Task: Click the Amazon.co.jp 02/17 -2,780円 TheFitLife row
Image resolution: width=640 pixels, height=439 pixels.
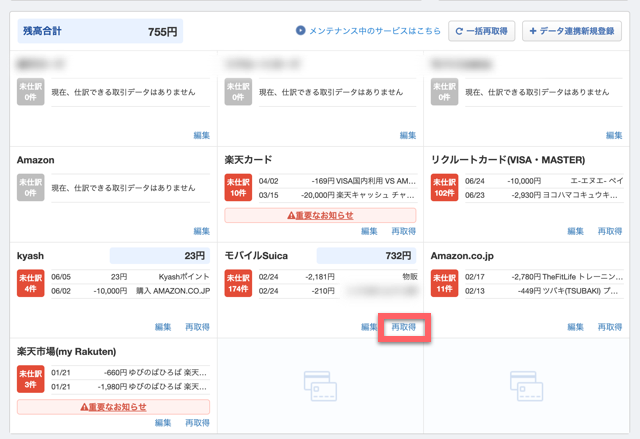Action: pos(544,277)
